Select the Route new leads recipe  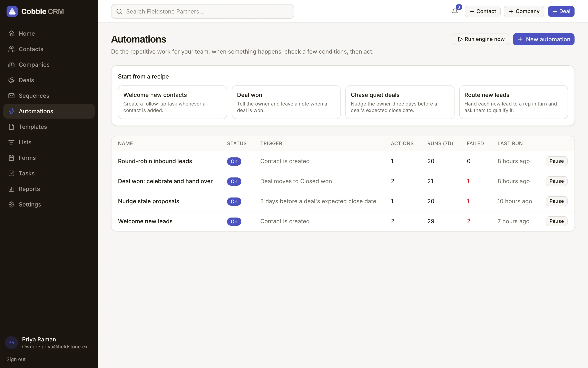tap(513, 102)
